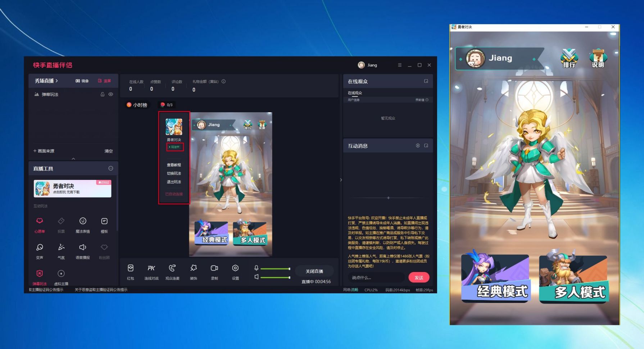Open 直播工具 more options button
The image size is (644, 349).
point(111,168)
